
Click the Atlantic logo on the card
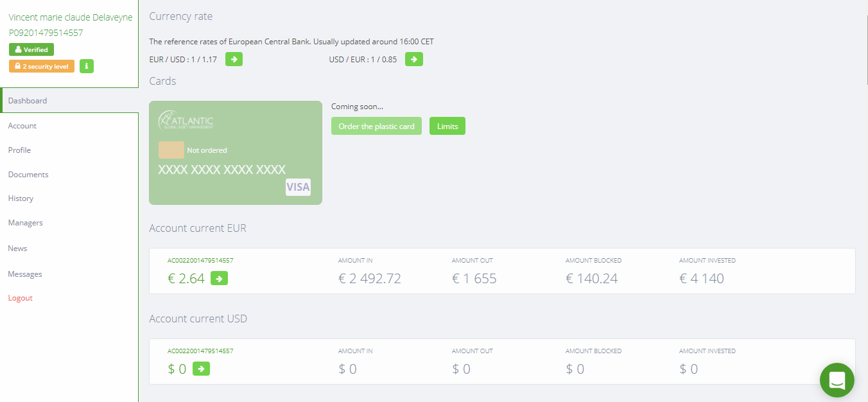[186, 120]
